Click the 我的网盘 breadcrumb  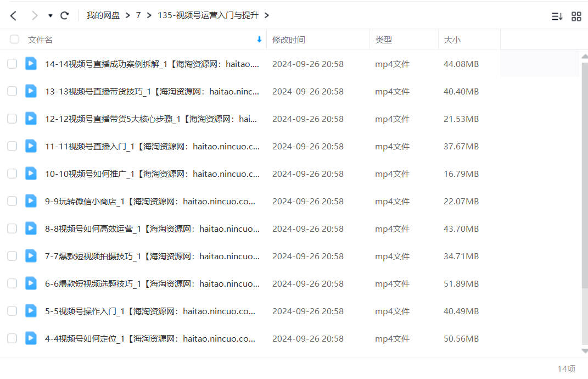click(103, 15)
